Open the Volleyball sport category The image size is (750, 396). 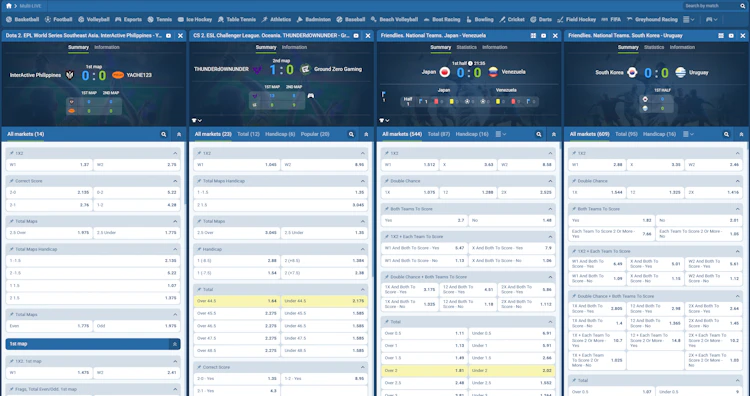[94, 20]
